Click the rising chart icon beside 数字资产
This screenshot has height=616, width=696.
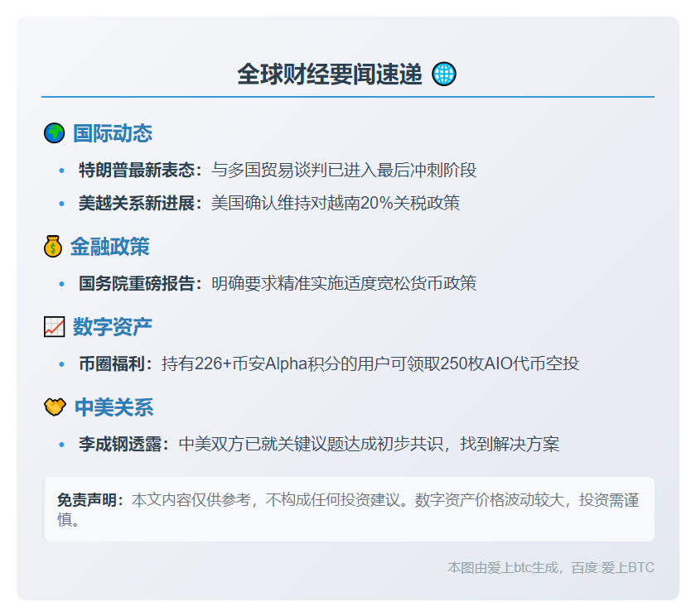click(54, 327)
